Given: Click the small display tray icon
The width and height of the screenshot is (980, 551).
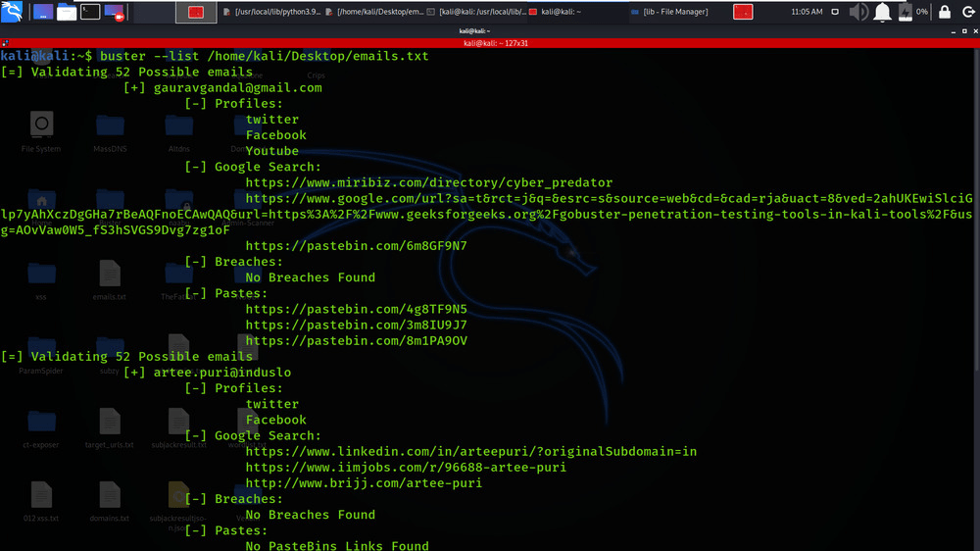Looking at the screenshot, I should pos(835,12).
